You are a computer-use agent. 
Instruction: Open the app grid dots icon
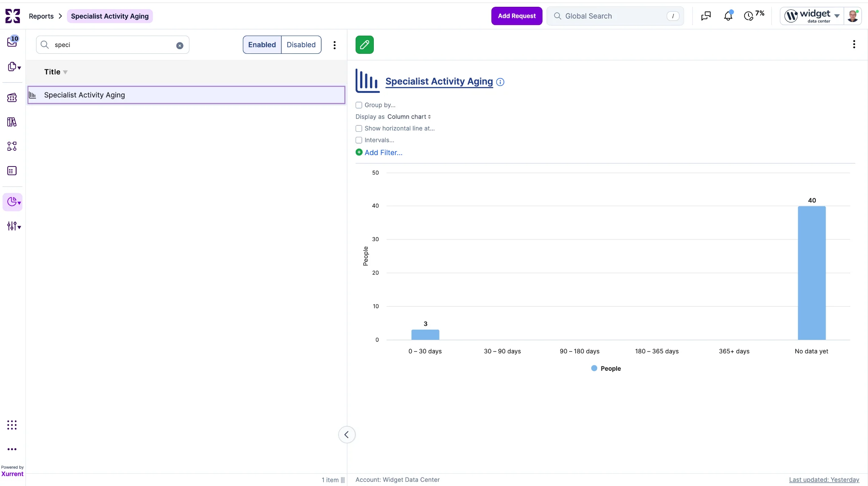(12, 425)
